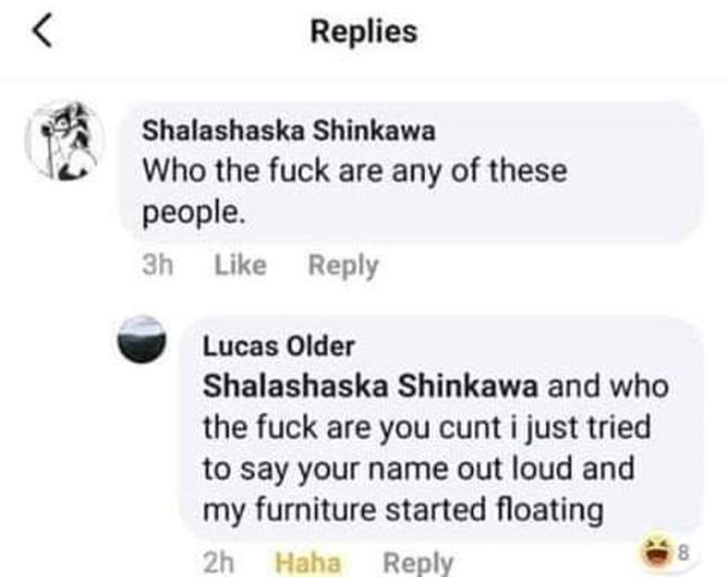Screen dimensions: 728x577
Task: Click the 'my furniture started floating' text
Action: point(402,510)
